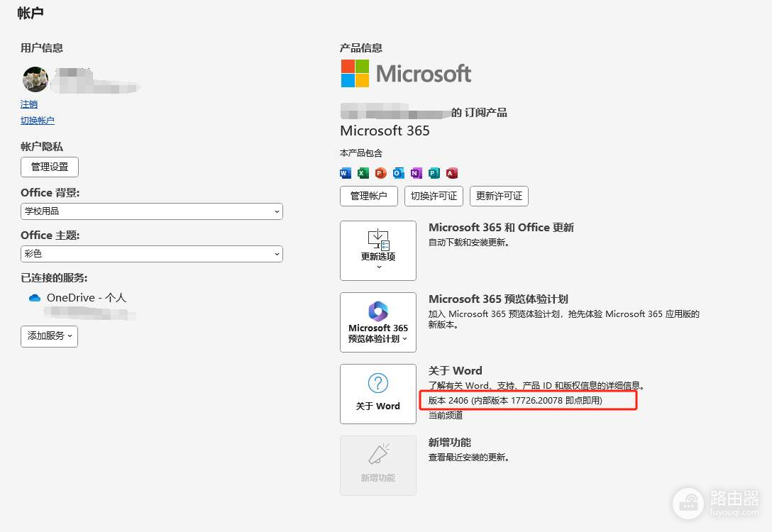Click the Microsoft logo in product info
This screenshot has width=772, height=532.
[406, 74]
